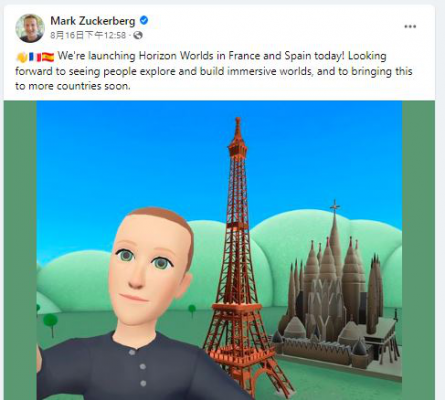Click the post text mentioning Horizon Worlds
This screenshot has width=445, height=400.
(214, 71)
